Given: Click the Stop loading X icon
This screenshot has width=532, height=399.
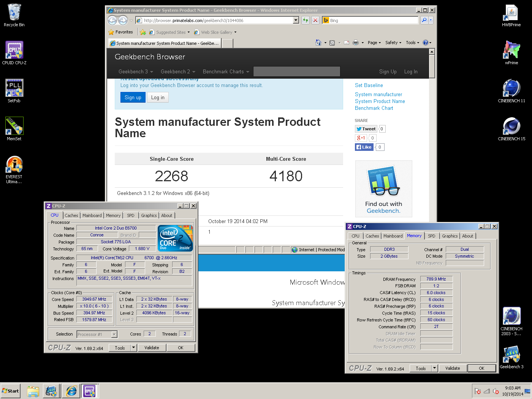Looking at the screenshot, I should tap(315, 20).
